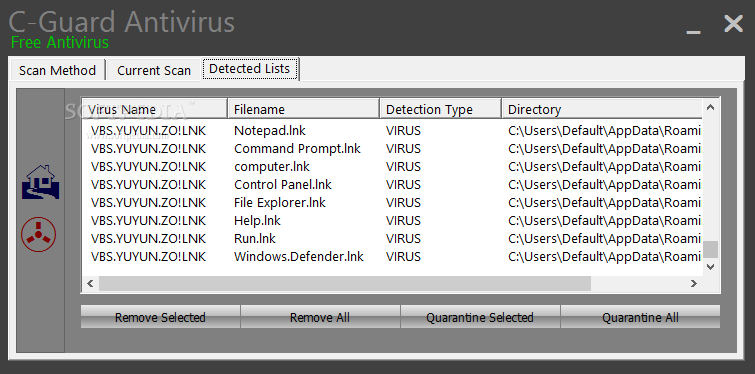Image resolution: width=755 pixels, height=374 pixels.
Task: Click horizontal scrollbar right arrow
Action: [694, 284]
